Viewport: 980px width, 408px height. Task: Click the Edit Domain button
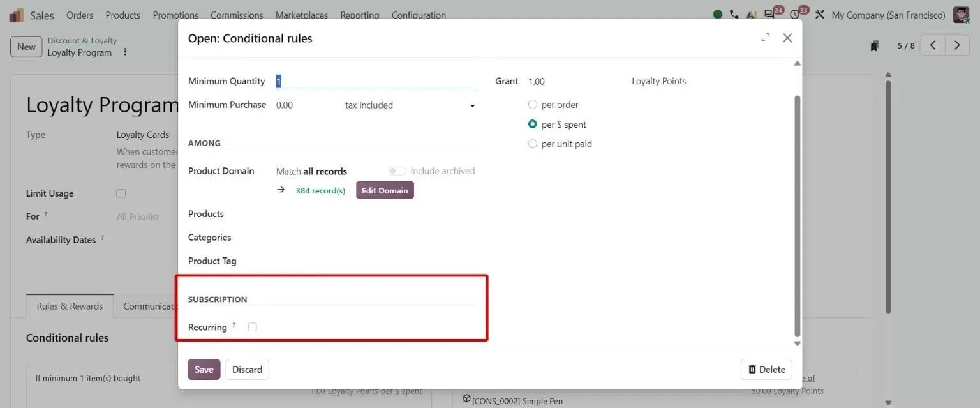coord(385,190)
